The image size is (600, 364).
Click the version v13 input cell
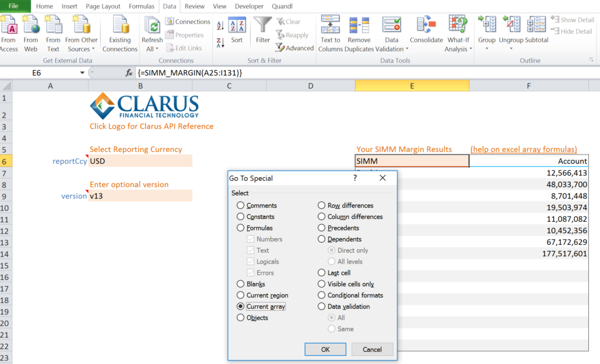[141, 196]
